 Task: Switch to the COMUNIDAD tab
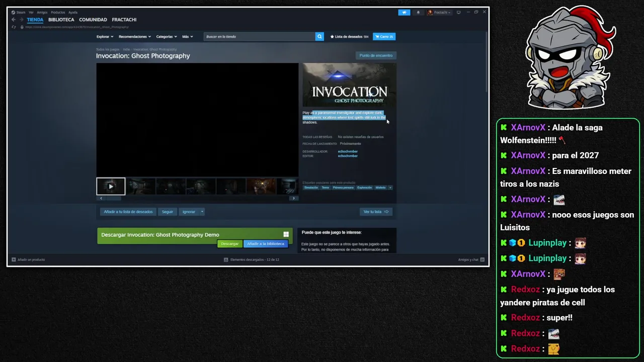point(93,20)
